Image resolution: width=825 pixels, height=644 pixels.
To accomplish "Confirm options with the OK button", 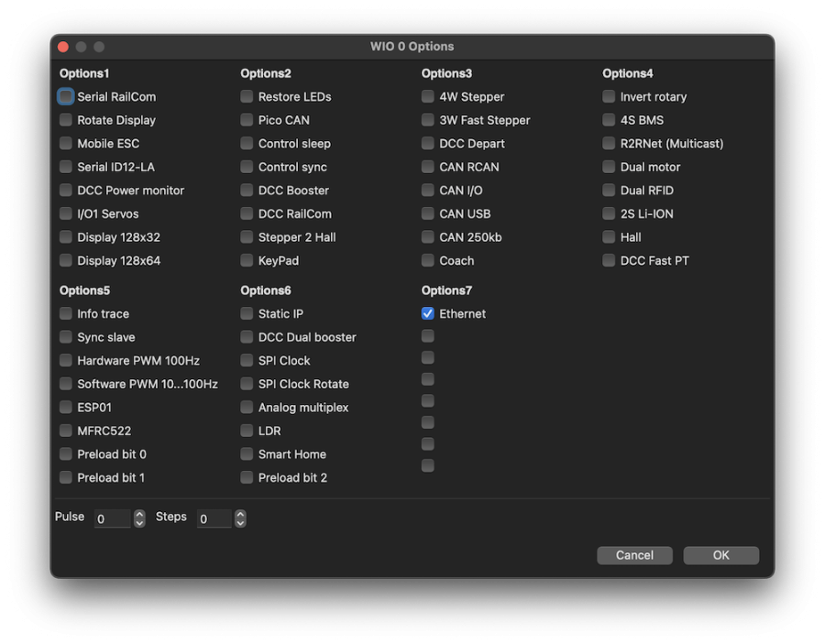I will (x=720, y=555).
